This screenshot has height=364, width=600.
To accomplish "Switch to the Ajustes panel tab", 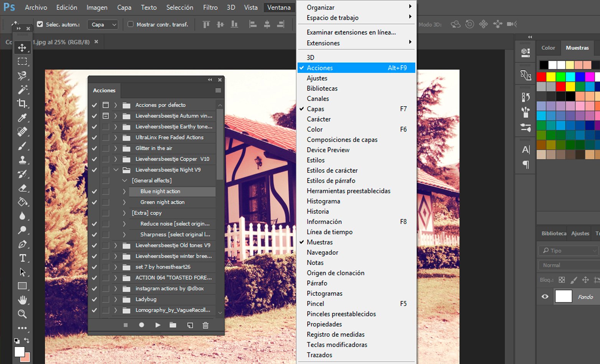I will [580, 233].
